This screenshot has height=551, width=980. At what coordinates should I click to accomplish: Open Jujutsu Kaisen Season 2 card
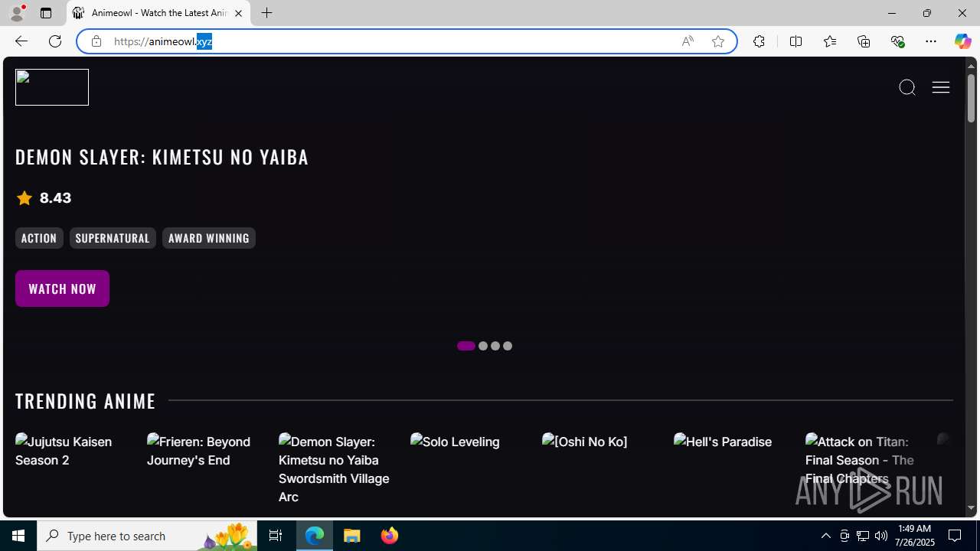(71, 451)
